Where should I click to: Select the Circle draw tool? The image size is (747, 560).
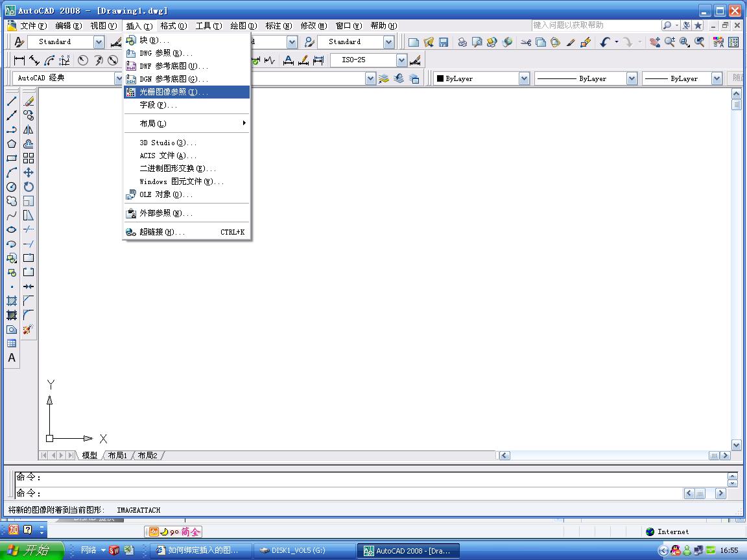(12, 187)
